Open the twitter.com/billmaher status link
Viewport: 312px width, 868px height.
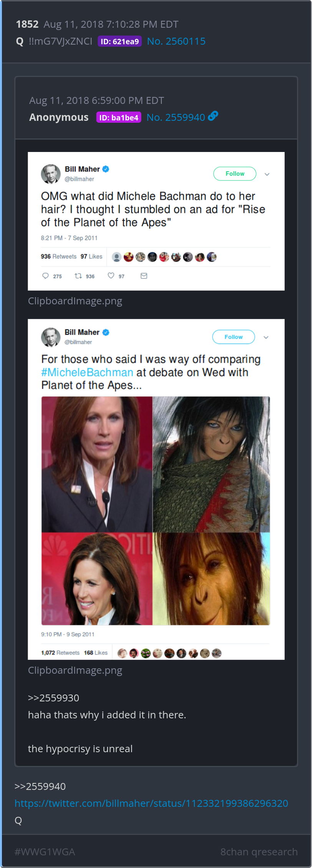151,803
